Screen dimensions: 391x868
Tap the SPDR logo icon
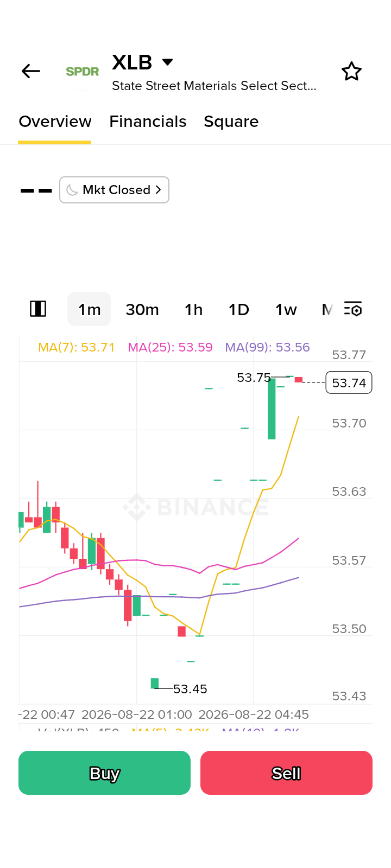pyautogui.click(x=83, y=71)
